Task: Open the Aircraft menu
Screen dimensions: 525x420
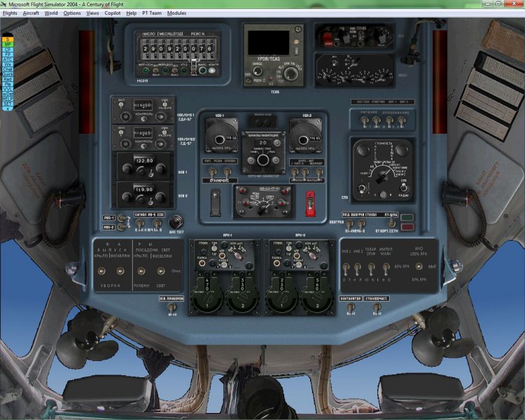Action: click(x=31, y=13)
